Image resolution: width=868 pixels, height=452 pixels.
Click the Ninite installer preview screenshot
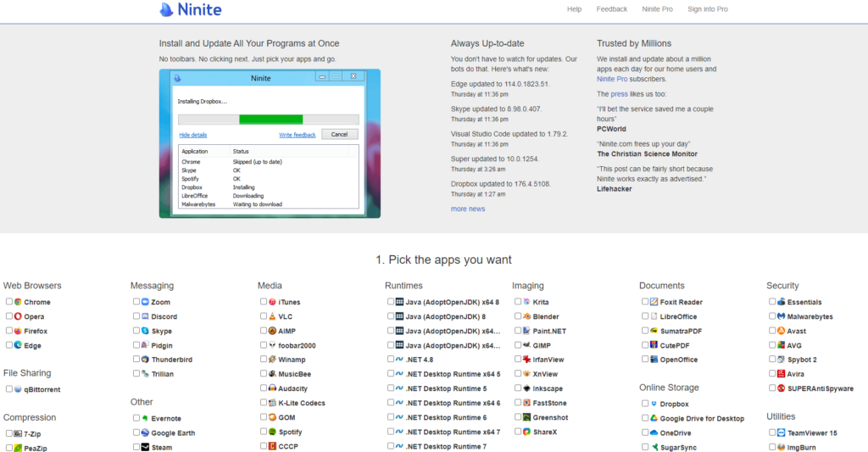pyautogui.click(x=270, y=142)
